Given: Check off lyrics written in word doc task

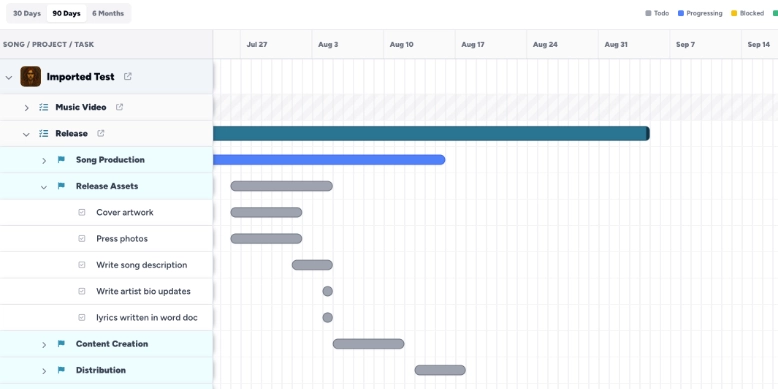Looking at the screenshot, I should (x=82, y=318).
